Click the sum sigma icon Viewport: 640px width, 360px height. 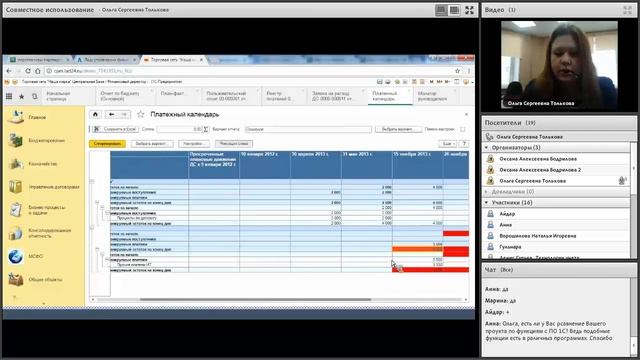click(206, 129)
